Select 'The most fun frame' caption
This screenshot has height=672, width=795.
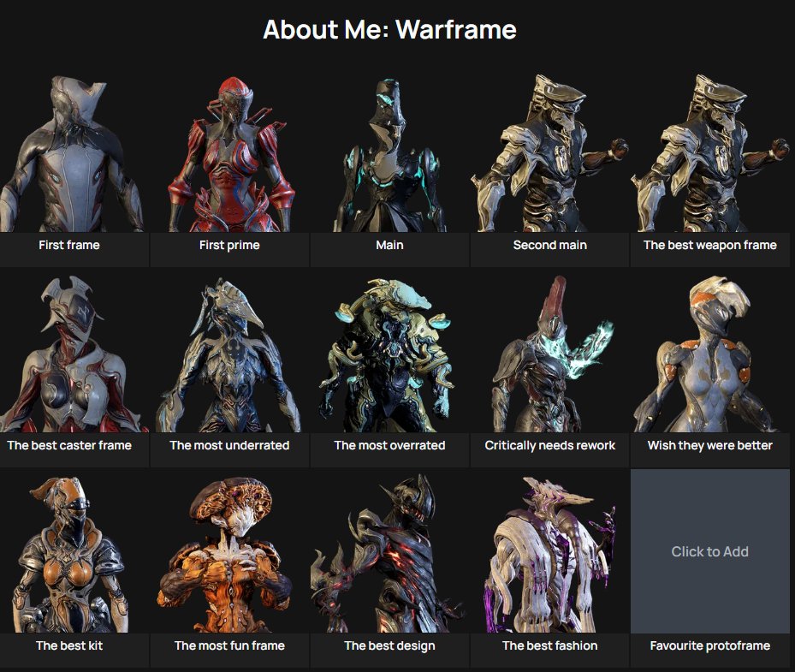(x=229, y=645)
